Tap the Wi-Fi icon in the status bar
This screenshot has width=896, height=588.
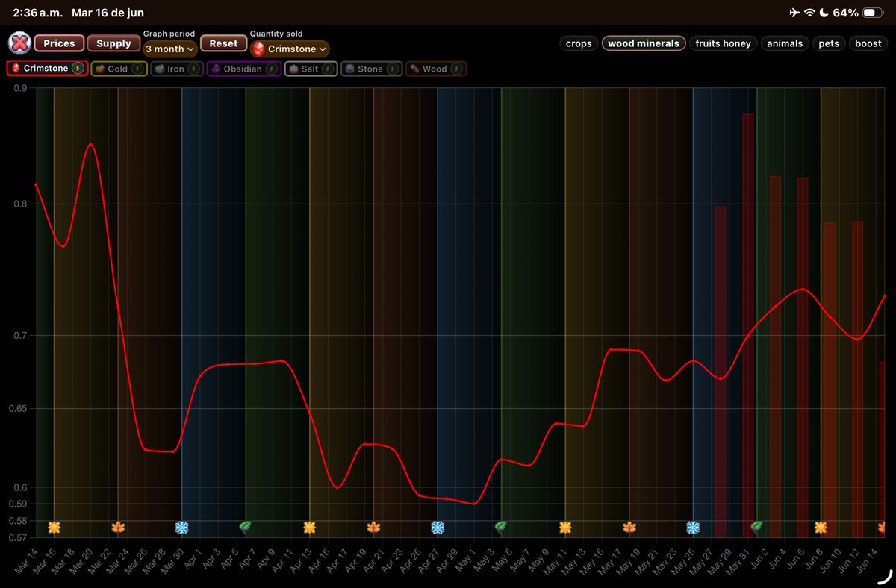809,13
